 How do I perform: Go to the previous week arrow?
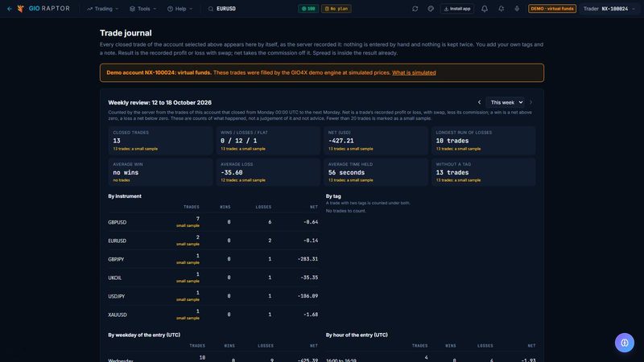[479, 102]
